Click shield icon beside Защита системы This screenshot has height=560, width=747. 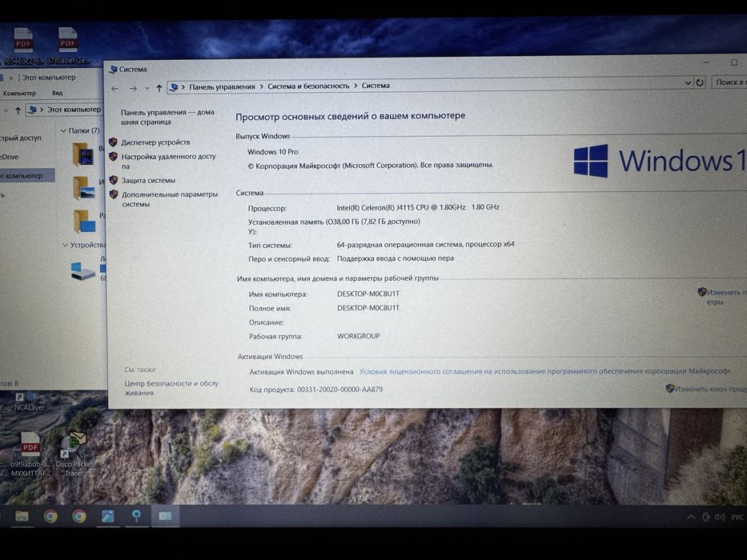click(x=114, y=180)
